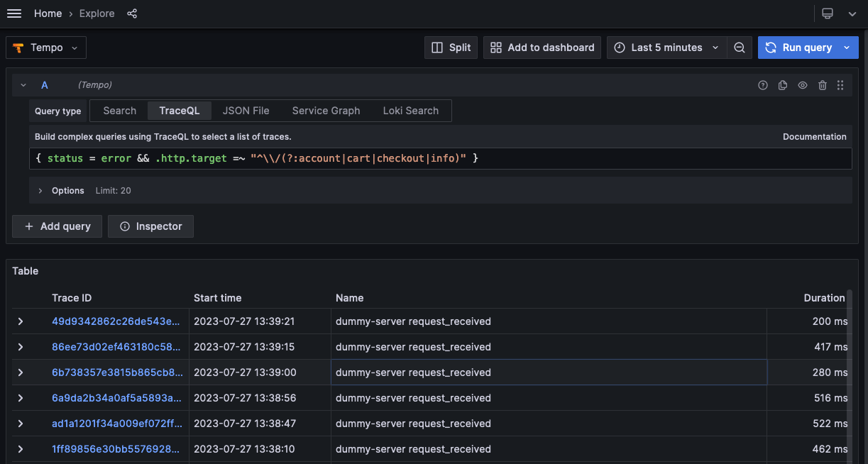Image resolution: width=868 pixels, height=464 pixels.
Task: Open the Tempo data source picker
Action: click(x=45, y=47)
